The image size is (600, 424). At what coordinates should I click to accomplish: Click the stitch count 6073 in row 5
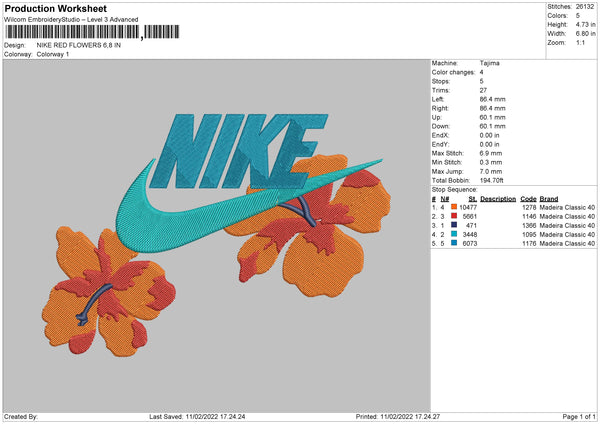[470, 243]
